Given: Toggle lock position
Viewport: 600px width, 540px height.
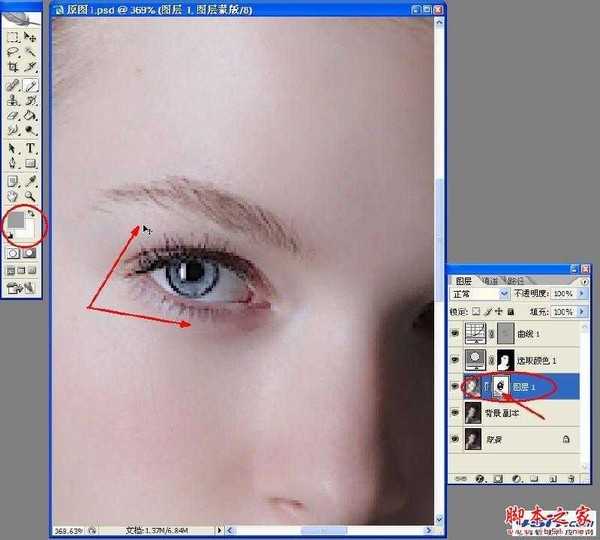Looking at the screenshot, I should (x=499, y=312).
